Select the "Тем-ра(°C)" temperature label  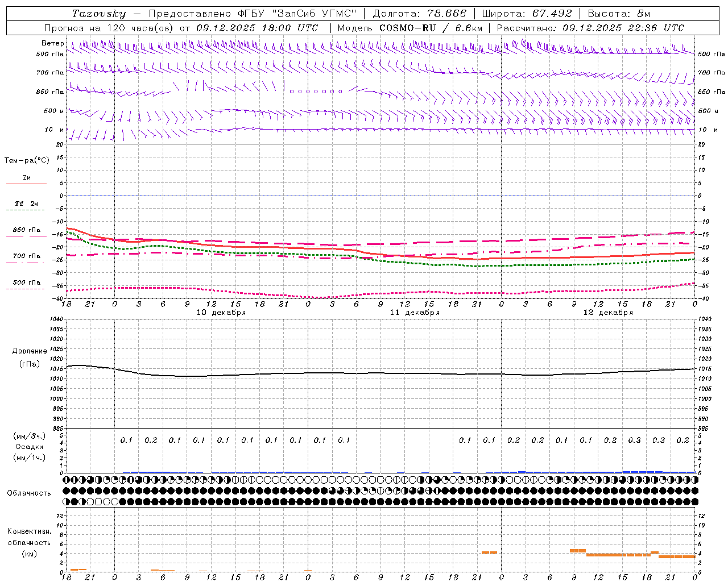click(27, 161)
